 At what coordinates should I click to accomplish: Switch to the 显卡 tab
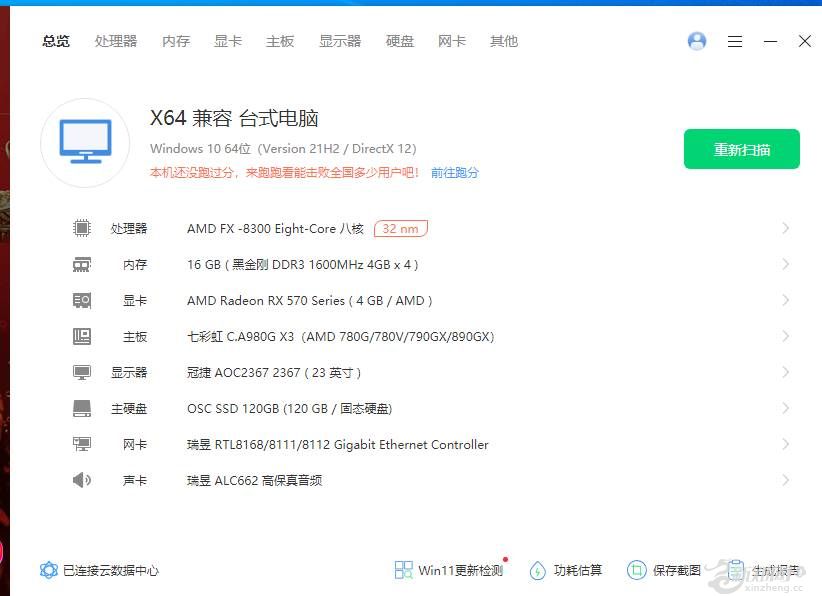click(228, 41)
